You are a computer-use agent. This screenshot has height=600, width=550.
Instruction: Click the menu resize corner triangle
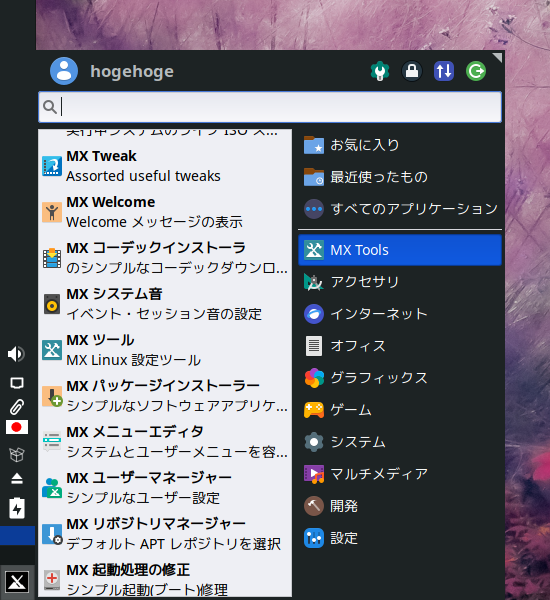(498, 57)
